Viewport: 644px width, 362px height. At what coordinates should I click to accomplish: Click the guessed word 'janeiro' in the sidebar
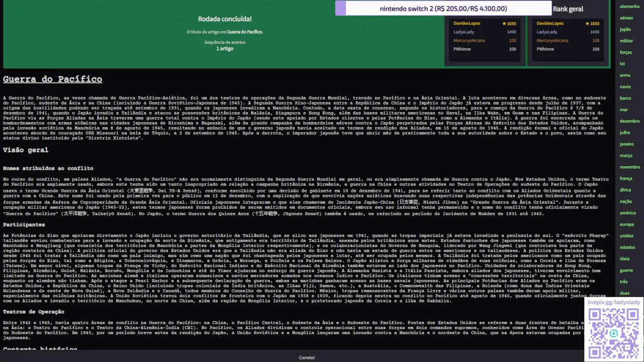click(627, 144)
